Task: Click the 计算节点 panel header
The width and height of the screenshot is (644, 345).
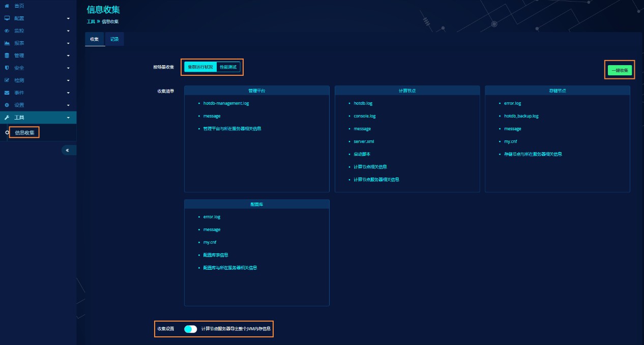Action: click(x=407, y=91)
